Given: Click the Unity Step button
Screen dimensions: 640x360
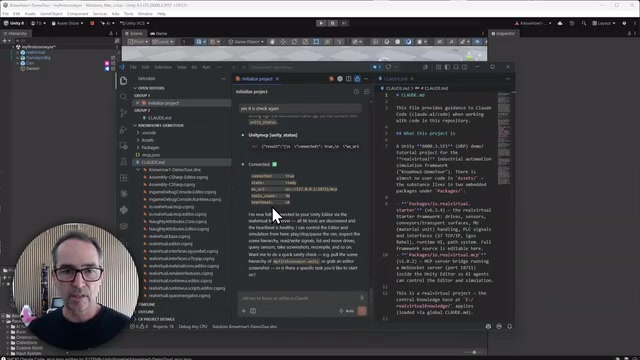Looking at the screenshot, I should pos(344,23).
